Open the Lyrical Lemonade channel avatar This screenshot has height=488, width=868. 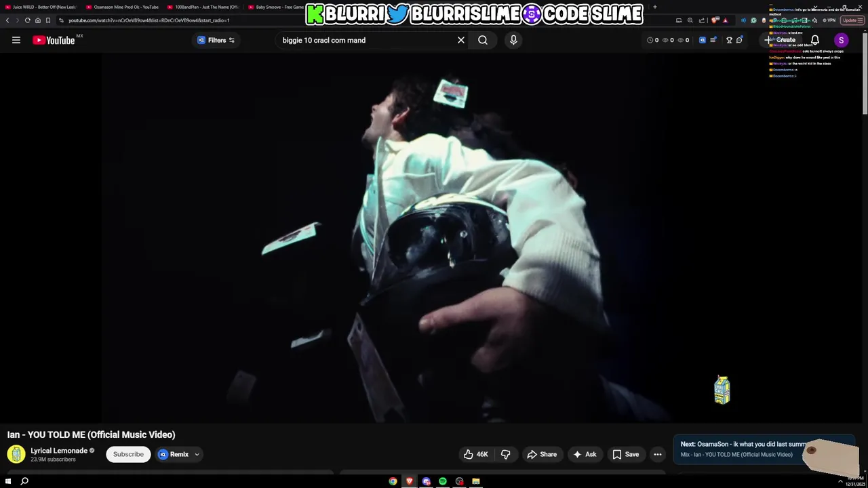click(16, 454)
